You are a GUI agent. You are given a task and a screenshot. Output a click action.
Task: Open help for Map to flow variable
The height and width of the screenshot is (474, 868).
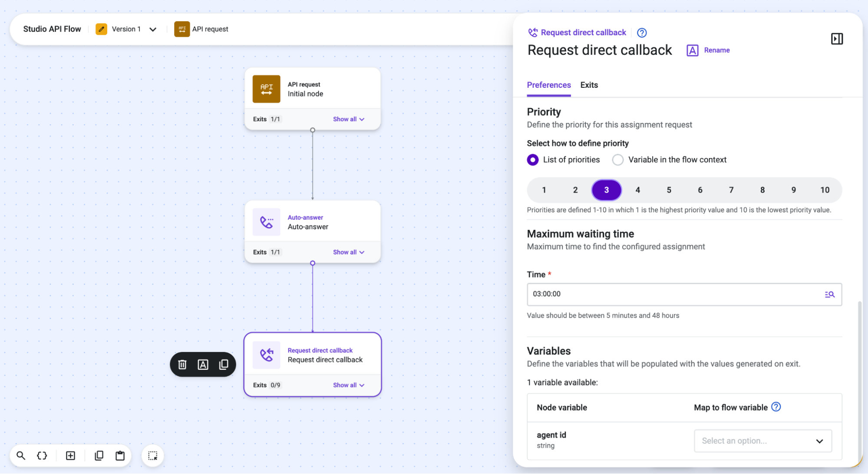point(776,407)
